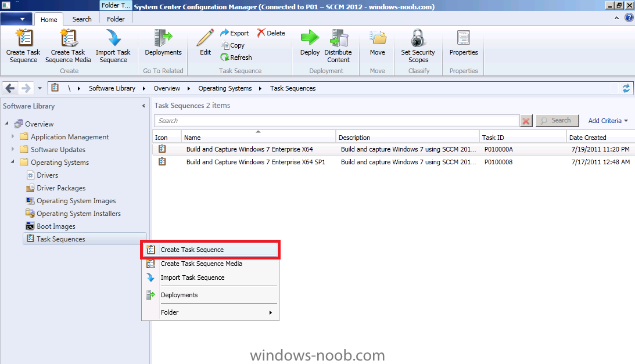Clear search with the red X button
This screenshot has height=364, width=635.
526,121
